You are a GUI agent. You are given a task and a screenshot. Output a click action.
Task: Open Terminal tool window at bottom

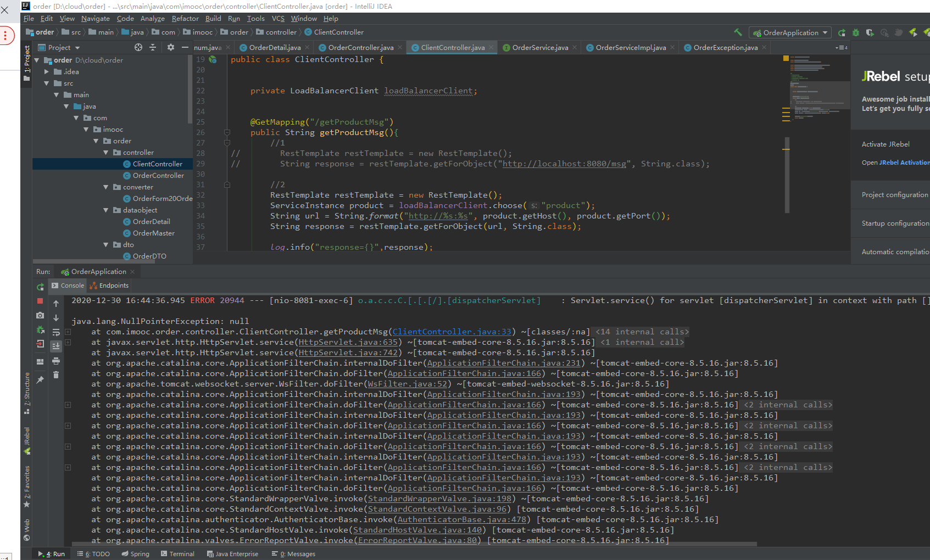pos(177,554)
